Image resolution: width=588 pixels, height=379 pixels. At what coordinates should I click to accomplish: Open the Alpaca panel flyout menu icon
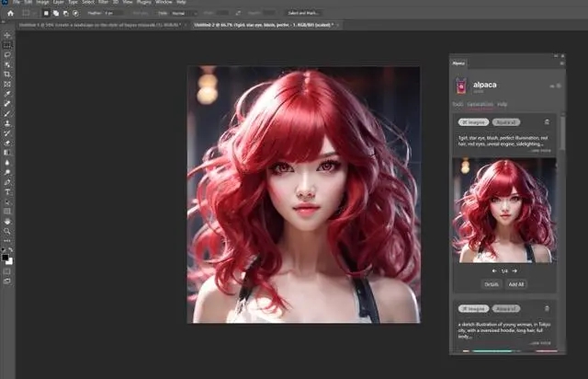pos(561,63)
